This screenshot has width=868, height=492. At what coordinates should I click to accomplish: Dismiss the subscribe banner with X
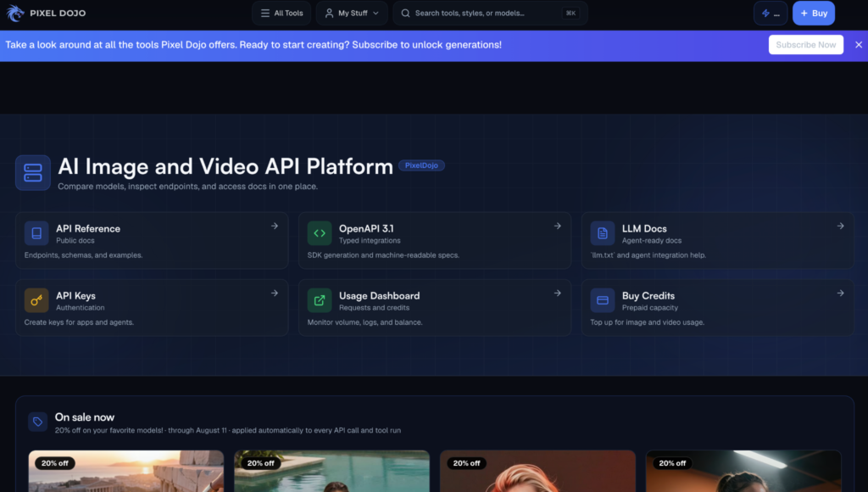tap(858, 45)
